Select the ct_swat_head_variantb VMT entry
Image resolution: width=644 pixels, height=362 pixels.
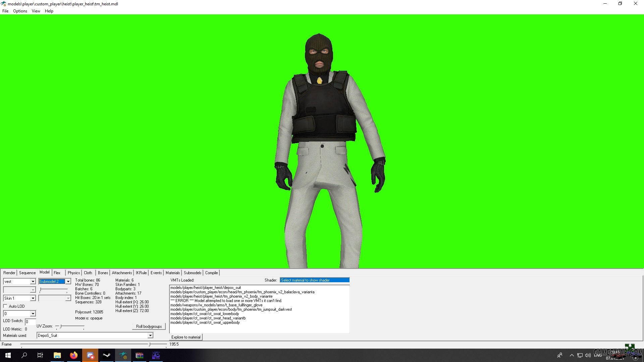[208, 318]
